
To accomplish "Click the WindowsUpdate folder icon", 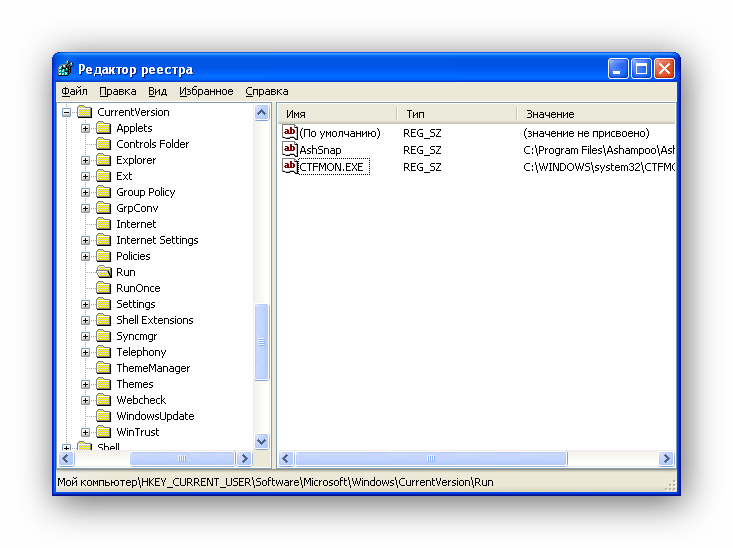I will (x=103, y=416).
